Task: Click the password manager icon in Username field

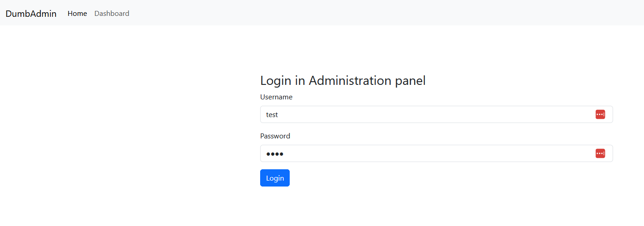Action: [600, 114]
